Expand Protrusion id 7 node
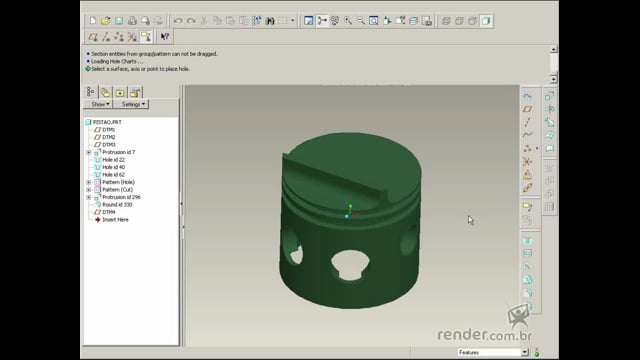Image resolution: width=640 pixels, height=360 pixels. 89,152
